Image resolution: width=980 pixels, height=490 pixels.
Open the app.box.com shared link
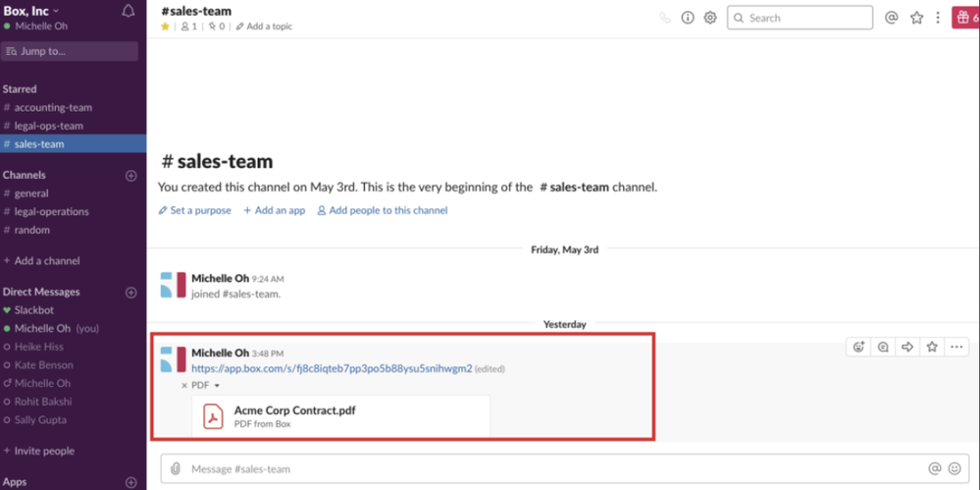pyautogui.click(x=332, y=369)
